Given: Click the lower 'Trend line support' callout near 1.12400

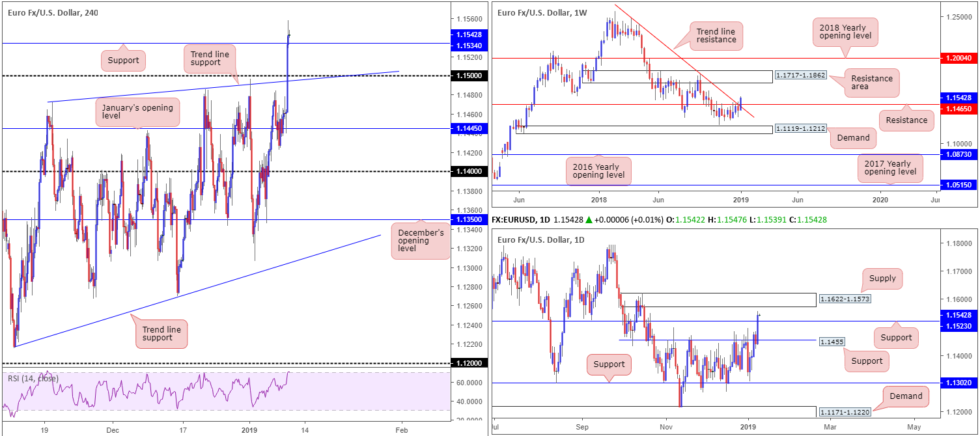Looking at the screenshot, I should pyautogui.click(x=163, y=333).
